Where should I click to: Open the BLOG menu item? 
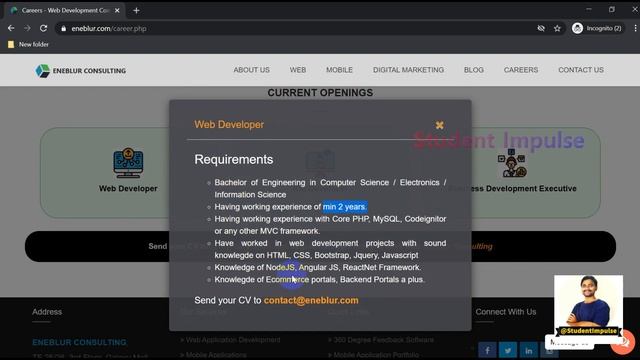coord(473,70)
